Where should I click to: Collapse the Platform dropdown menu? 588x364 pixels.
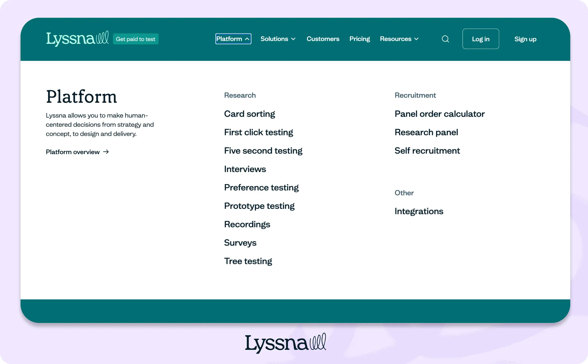pos(233,39)
